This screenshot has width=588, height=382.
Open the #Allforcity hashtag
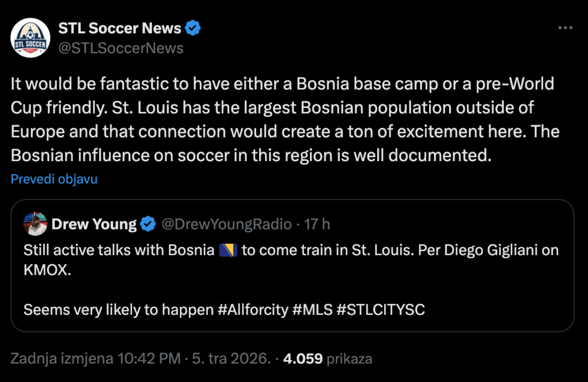[253, 310]
